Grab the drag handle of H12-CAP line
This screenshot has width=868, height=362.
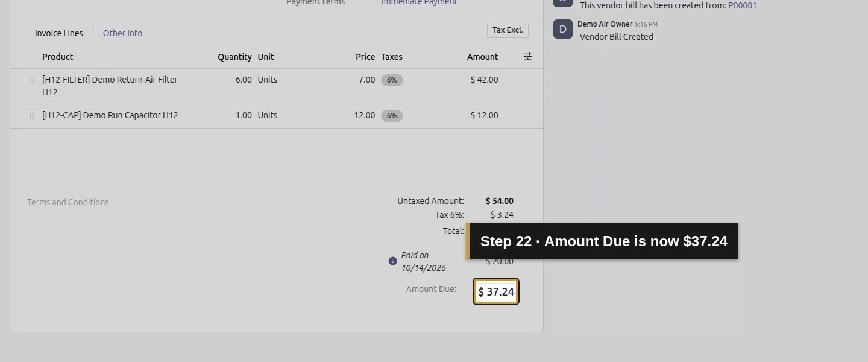pos(32,116)
